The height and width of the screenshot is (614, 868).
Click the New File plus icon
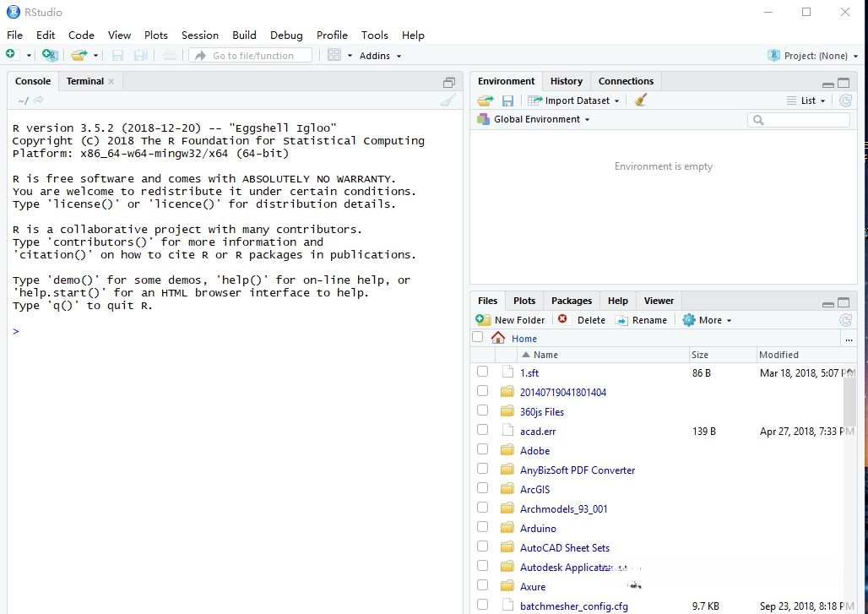click(10, 54)
